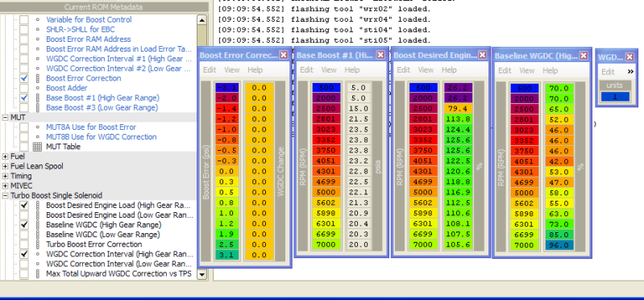Image resolution: width=644 pixels, height=300 pixels.
Task: Expand the MIVEC category
Action: click(6, 185)
